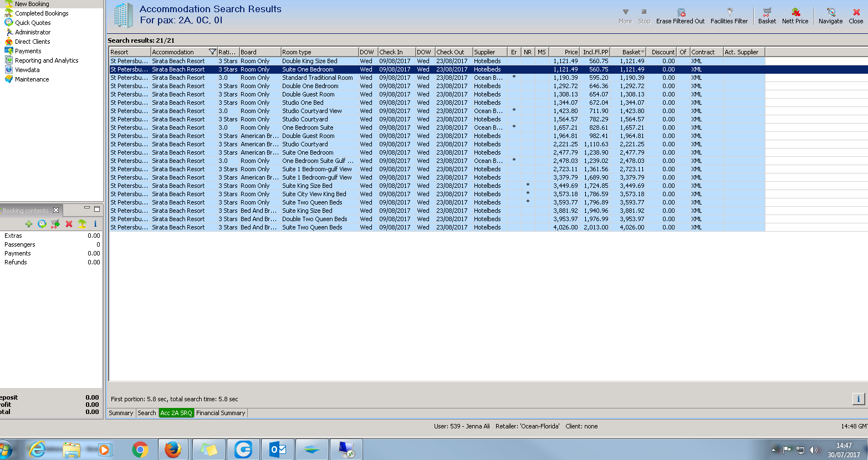The height and width of the screenshot is (460, 868).
Task: Open Payments in the sidebar
Action: point(28,51)
